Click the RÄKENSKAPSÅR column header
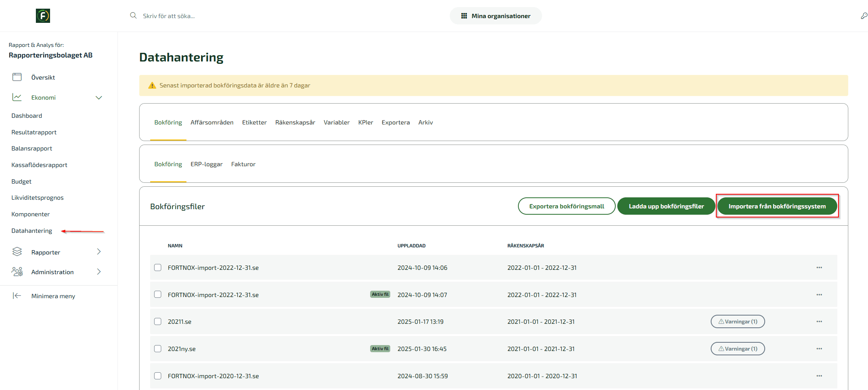 pos(526,246)
